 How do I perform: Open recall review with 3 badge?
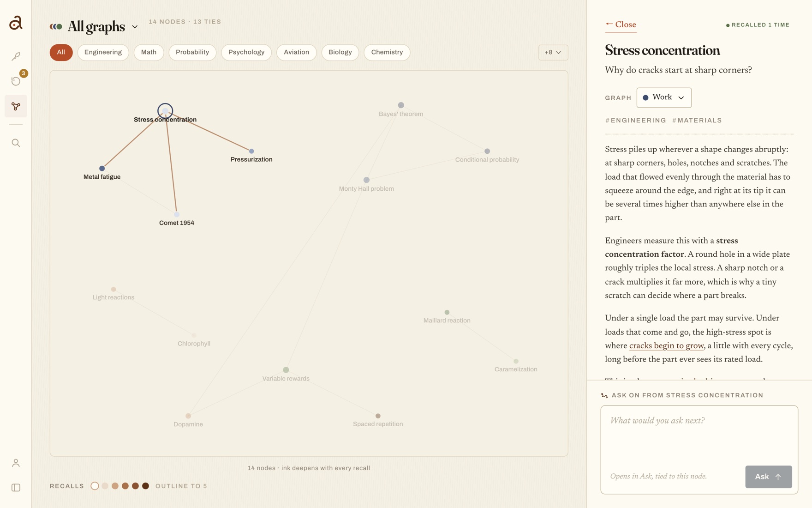pos(16,81)
